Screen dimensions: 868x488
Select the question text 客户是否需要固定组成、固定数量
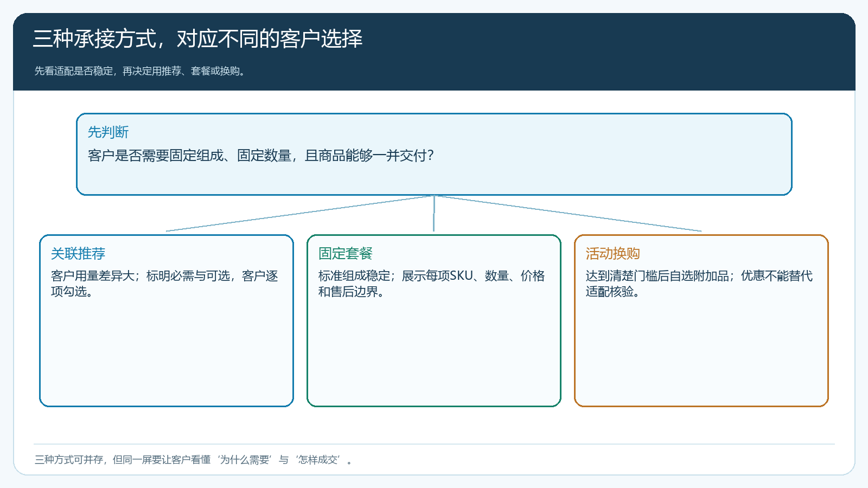190,156
